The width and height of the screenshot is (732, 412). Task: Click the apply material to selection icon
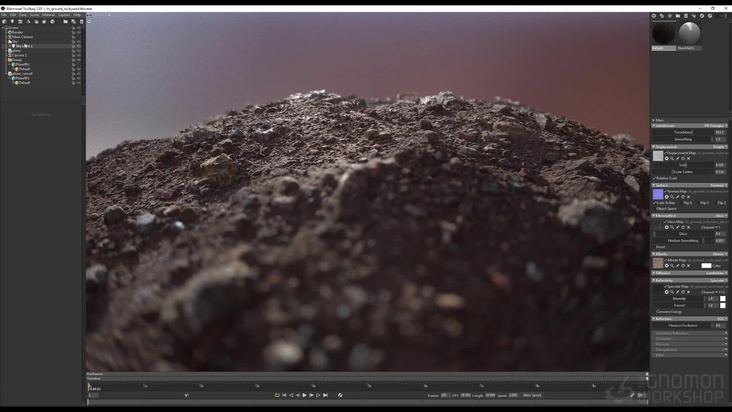click(694, 16)
